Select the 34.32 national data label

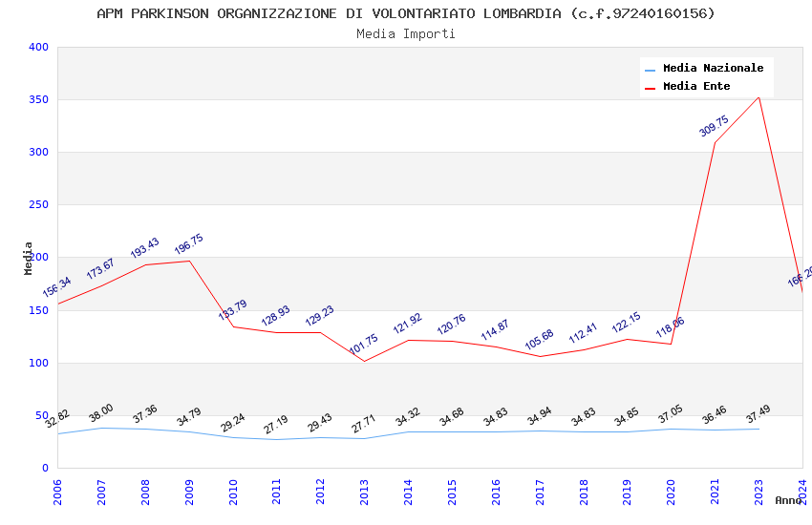(x=408, y=417)
